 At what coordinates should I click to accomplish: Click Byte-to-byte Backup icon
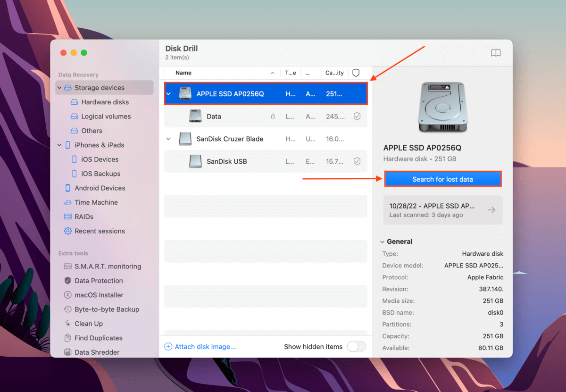pyautogui.click(x=68, y=309)
